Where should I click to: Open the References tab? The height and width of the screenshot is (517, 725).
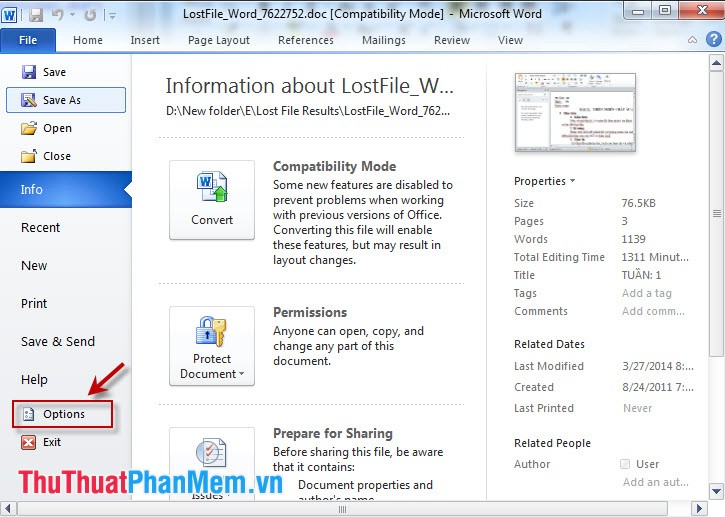[306, 40]
